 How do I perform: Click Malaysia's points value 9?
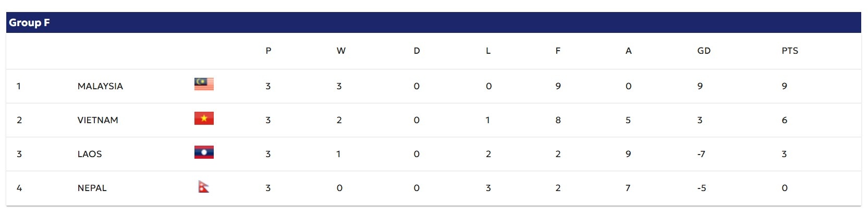(x=784, y=86)
